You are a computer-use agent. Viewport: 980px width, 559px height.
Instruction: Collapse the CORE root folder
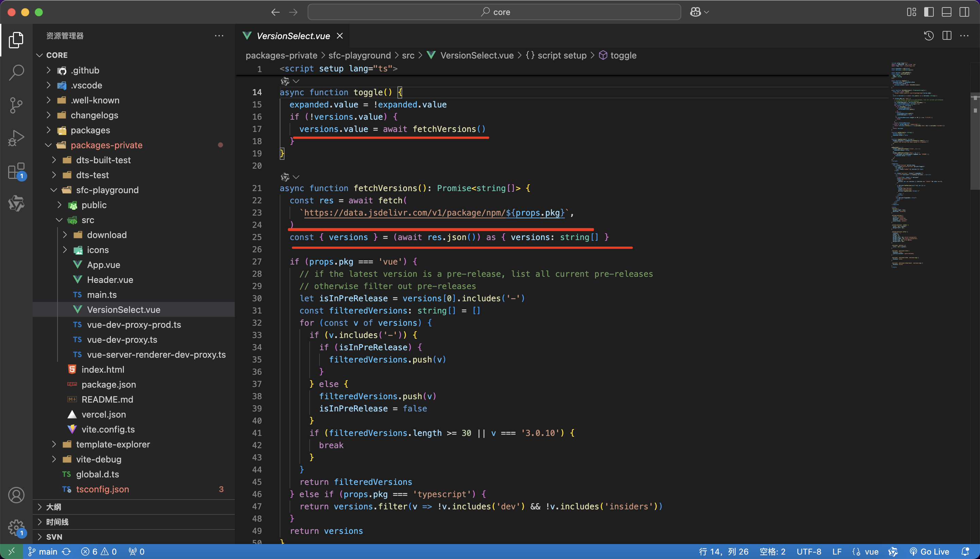pos(57,55)
